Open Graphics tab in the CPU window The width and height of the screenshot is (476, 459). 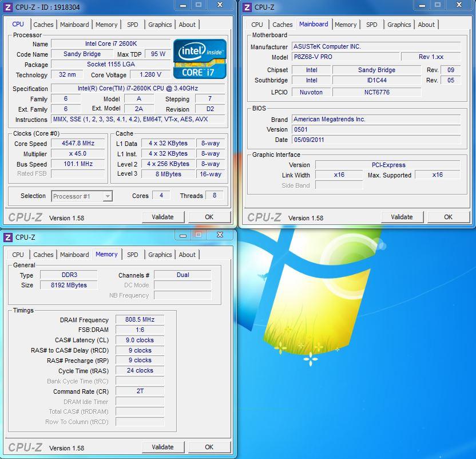(160, 25)
